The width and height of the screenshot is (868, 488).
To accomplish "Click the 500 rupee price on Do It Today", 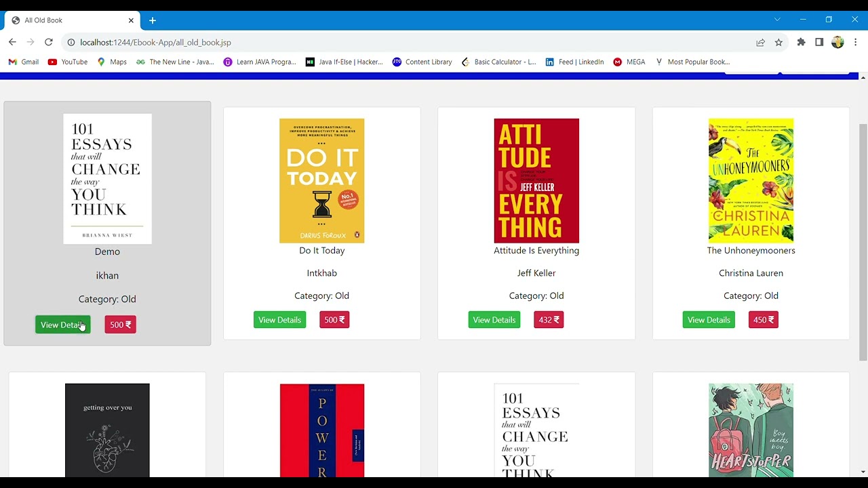I will (334, 320).
